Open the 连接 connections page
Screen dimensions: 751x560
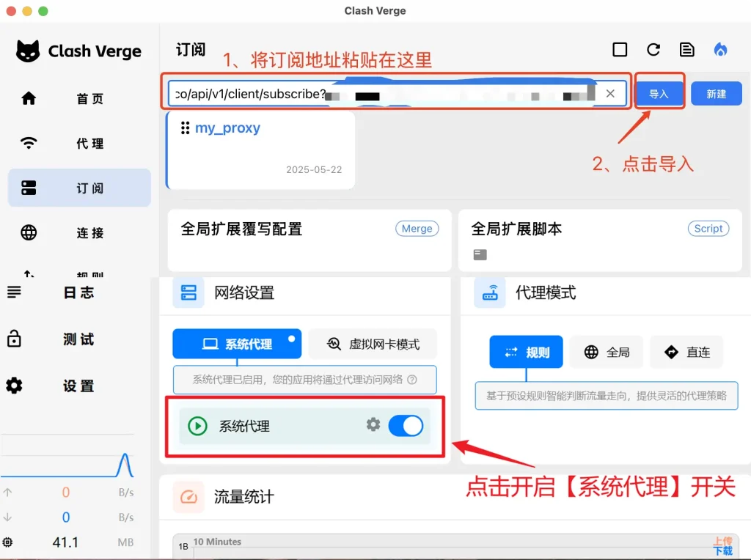click(79, 232)
